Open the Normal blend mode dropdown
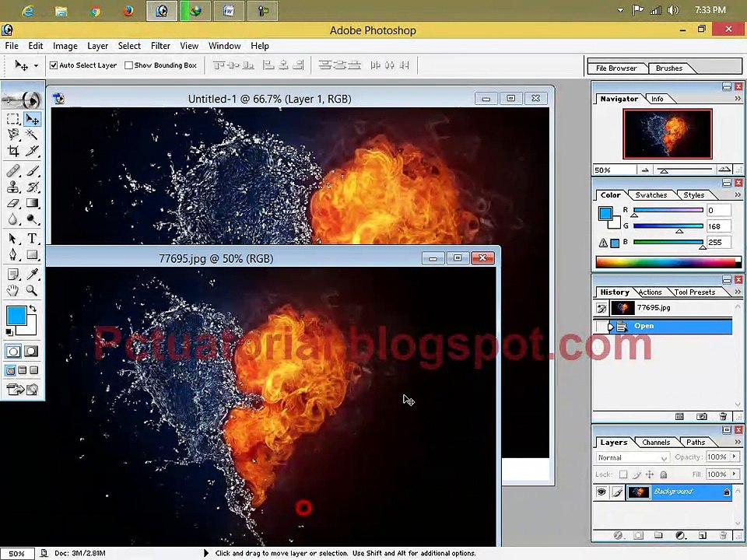This screenshot has width=747, height=560. (632, 457)
